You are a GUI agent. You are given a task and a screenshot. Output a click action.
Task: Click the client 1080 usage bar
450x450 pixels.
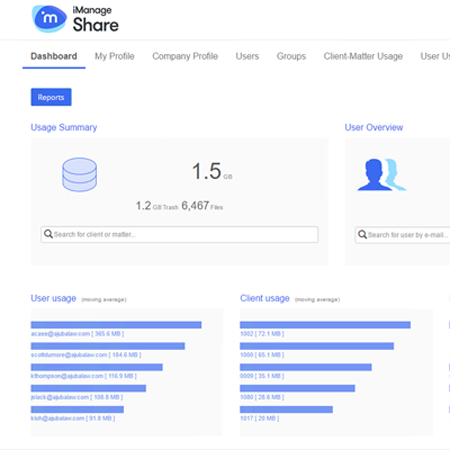click(298, 388)
